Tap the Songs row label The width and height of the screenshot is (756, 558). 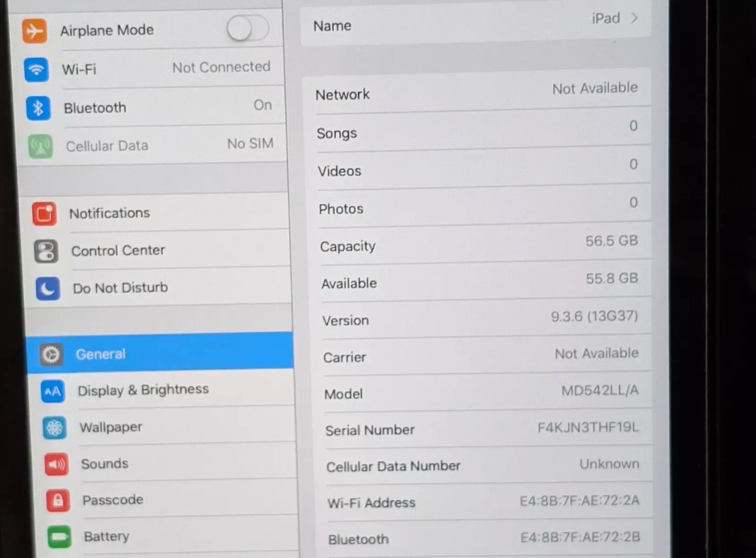[x=337, y=134]
